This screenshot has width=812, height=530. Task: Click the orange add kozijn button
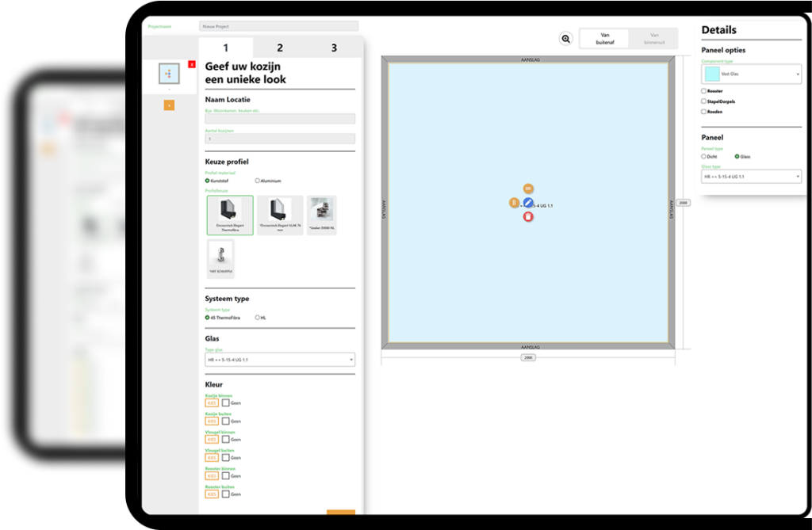point(169,105)
